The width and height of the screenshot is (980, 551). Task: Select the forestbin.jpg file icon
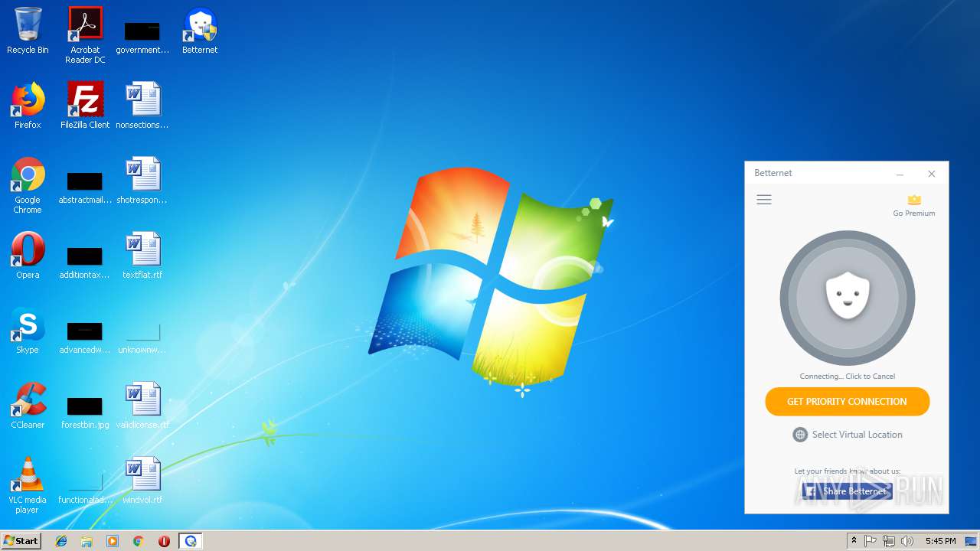pos(85,412)
